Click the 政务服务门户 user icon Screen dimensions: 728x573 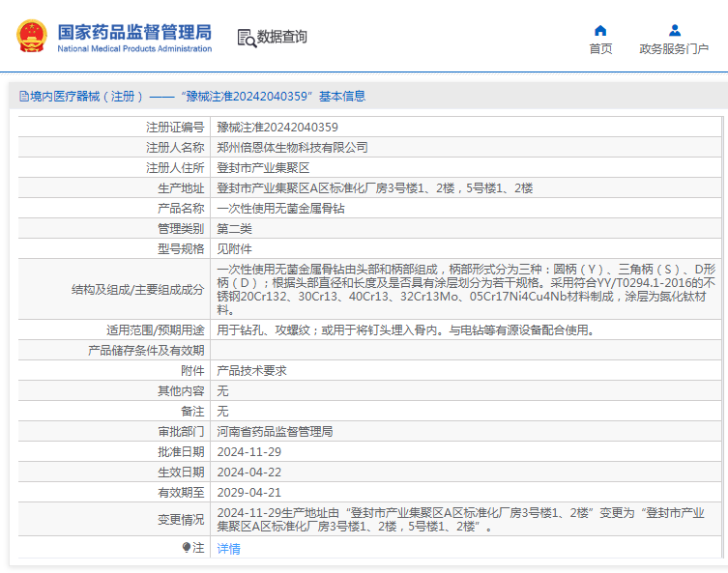coord(674,30)
